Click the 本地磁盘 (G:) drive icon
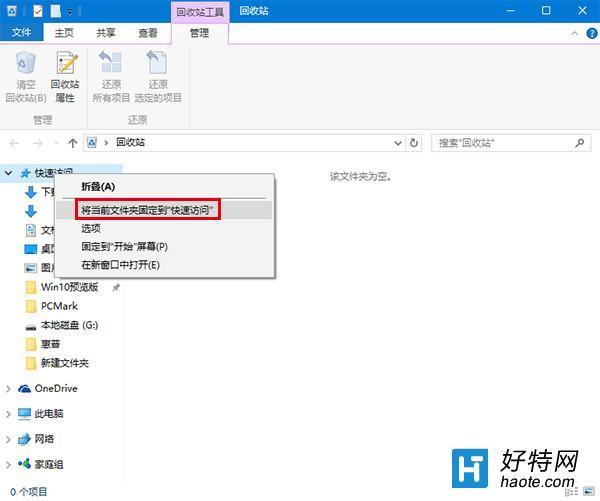Viewport: 600px width, 501px height. 31,326
